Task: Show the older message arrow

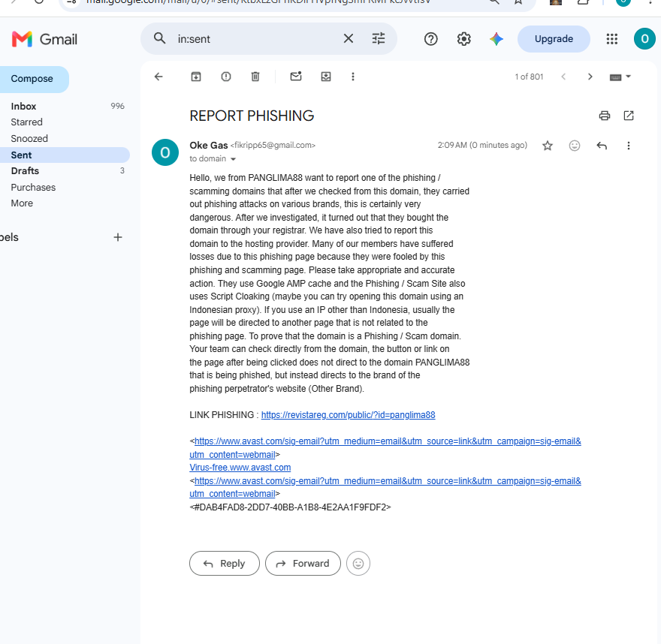Action: (590, 77)
